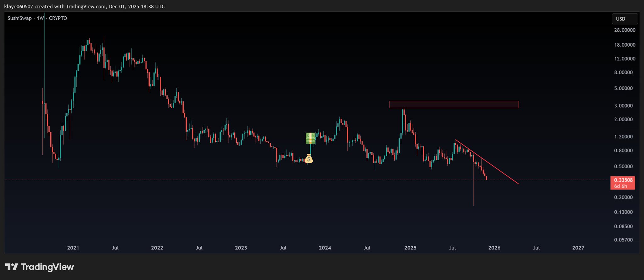The image size is (644, 280).
Task: Select the red resistance zone rectangle
Action: point(454,105)
